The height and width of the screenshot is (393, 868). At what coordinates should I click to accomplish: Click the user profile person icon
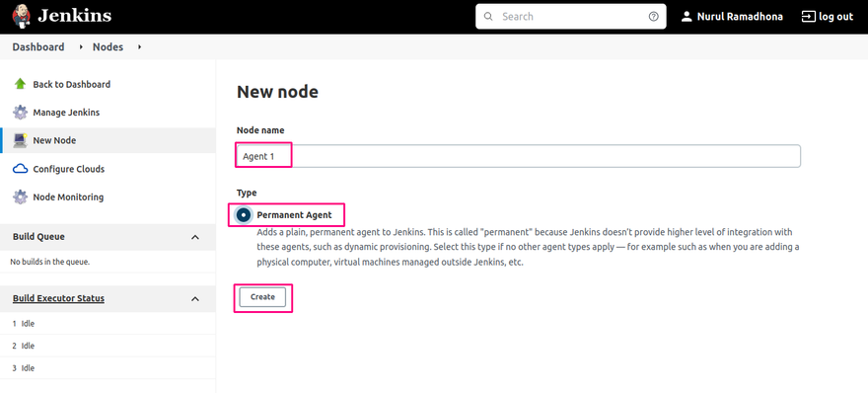coord(687,17)
